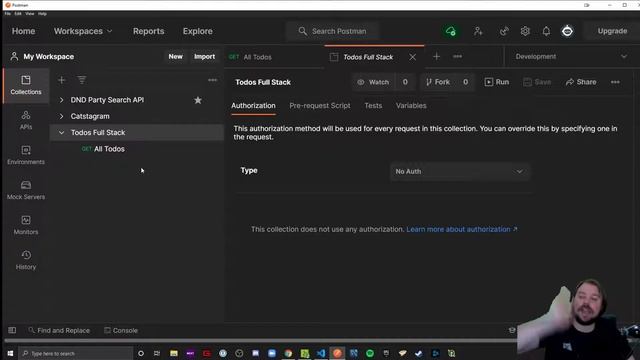Open collection more actions ellipsis

(615, 82)
